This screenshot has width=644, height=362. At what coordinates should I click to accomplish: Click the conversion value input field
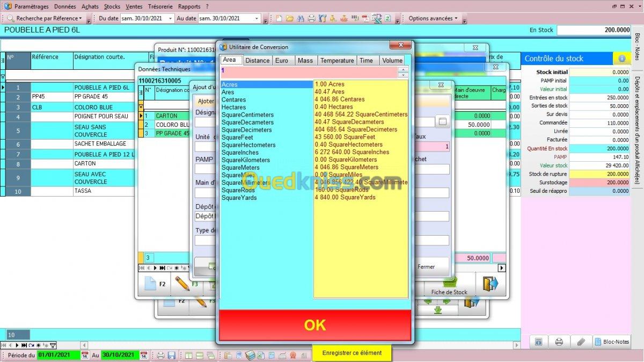tap(309, 71)
